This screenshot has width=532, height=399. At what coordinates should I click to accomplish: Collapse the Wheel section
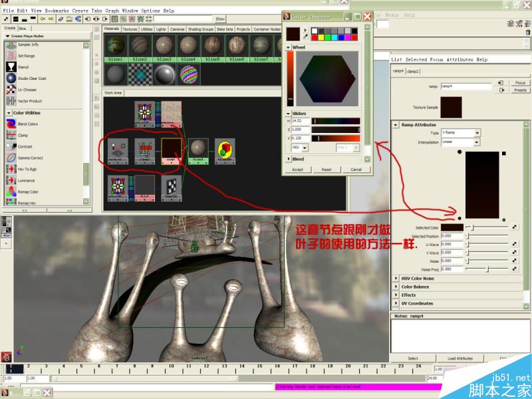click(288, 47)
